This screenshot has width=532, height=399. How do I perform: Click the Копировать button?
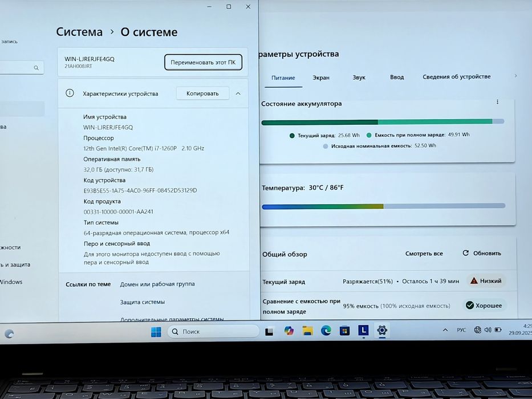[202, 93]
